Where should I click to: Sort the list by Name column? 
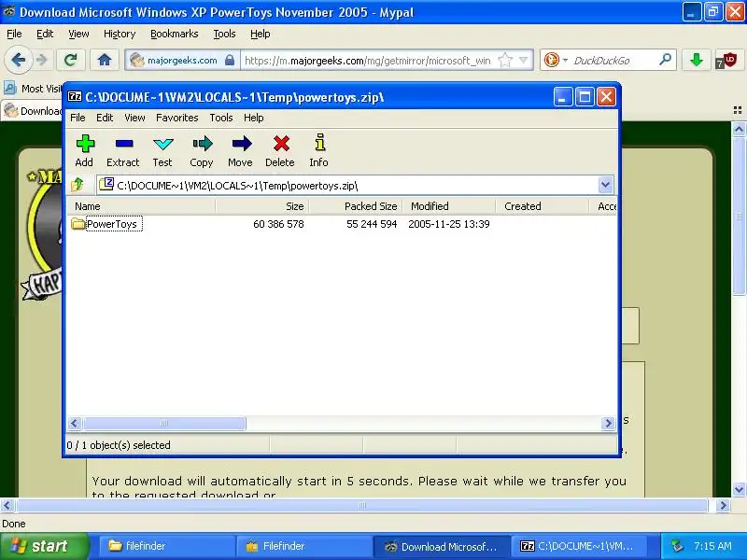[142, 206]
